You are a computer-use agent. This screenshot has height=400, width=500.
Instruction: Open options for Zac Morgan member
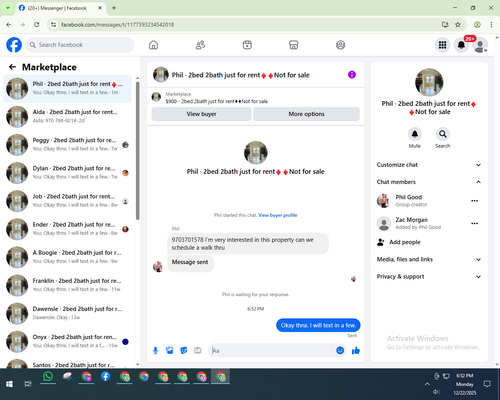pyautogui.click(x=475, y=223)
